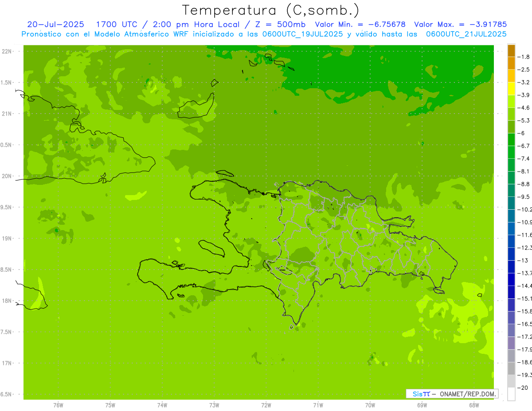Click the 'ONAMET/REP.DOM.' credit label
The image size is (532, 411).
(x=468, y=394)
